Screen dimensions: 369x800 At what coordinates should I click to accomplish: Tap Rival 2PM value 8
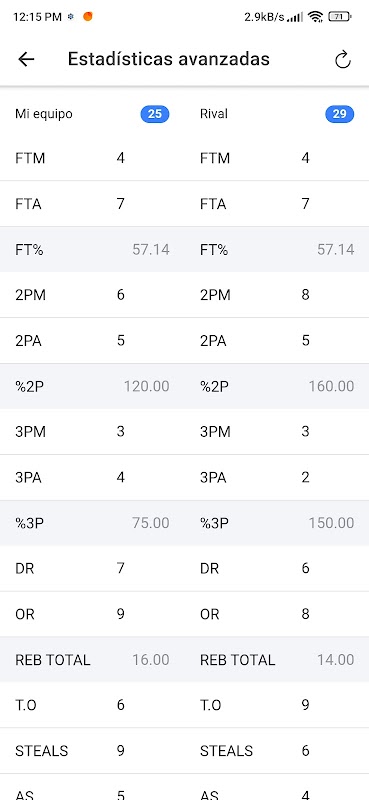coord(305,295)
